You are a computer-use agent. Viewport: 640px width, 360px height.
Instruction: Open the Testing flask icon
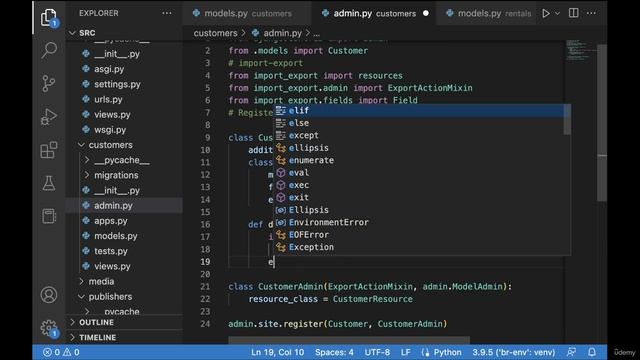tap(49, 183)
